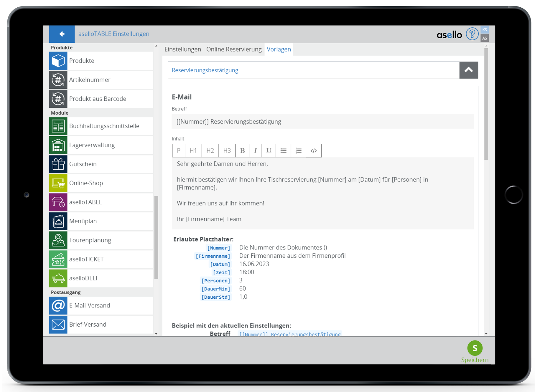Open the help question mark icon
Screen dimensions: 535x392
[x=472, y=34]
